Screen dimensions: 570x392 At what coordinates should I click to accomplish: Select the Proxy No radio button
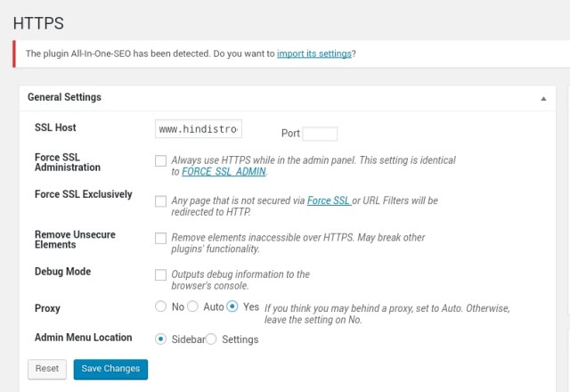click(x=160, y=306)
